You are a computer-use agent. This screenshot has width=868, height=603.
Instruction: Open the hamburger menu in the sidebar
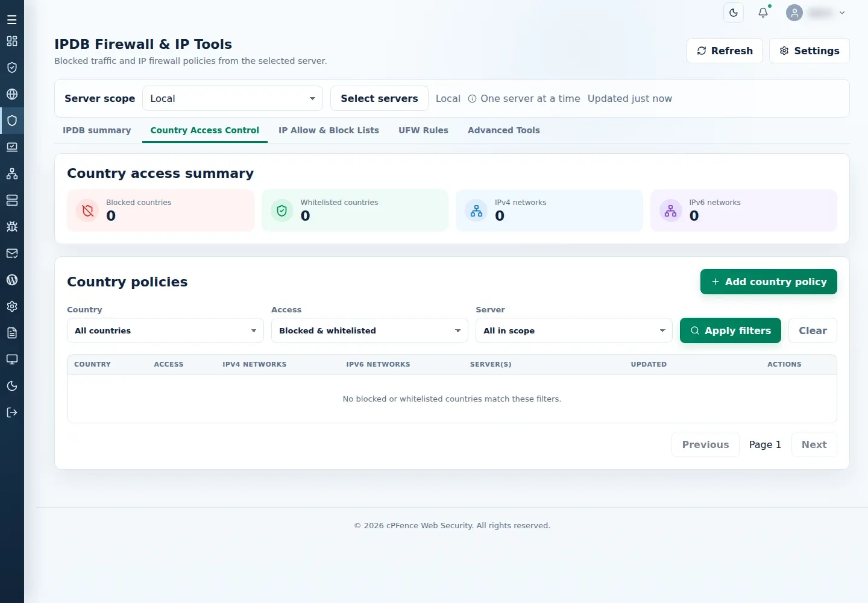(12, 20)
